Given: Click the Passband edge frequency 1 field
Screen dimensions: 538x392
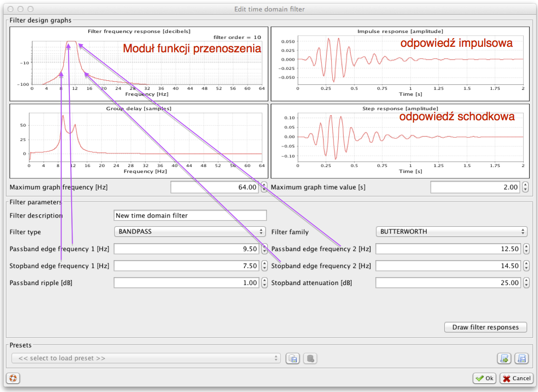Looking at the screenshot, I should point(187,249).
